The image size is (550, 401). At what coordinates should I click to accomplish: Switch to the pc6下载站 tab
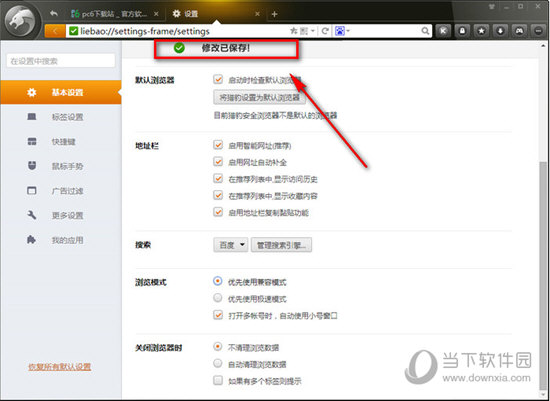click(115, 14)
